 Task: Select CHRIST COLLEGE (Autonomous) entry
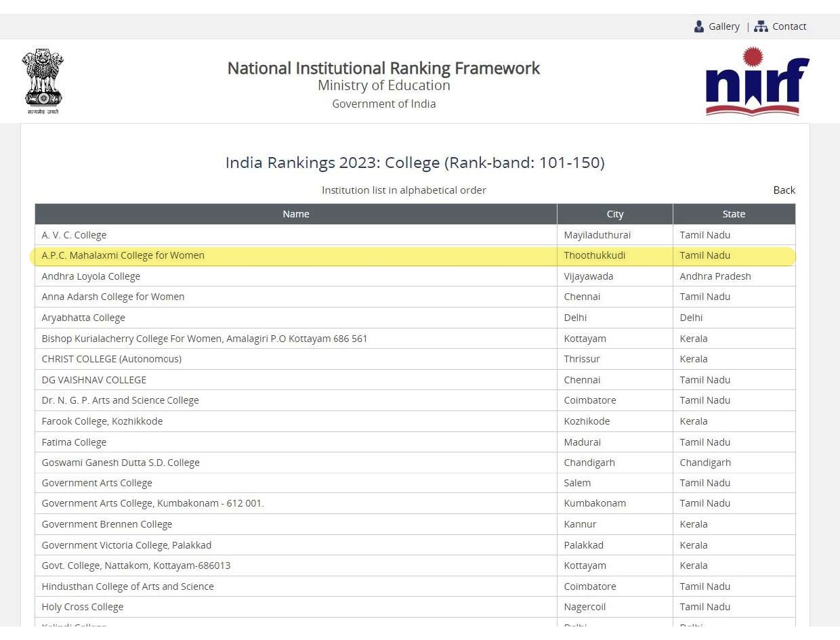[111, 359]
